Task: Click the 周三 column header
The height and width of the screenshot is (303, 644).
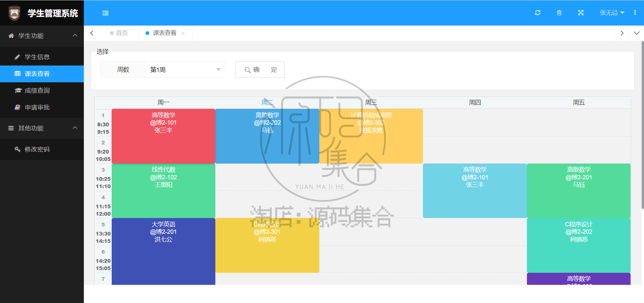Action: tap(371, 102)
